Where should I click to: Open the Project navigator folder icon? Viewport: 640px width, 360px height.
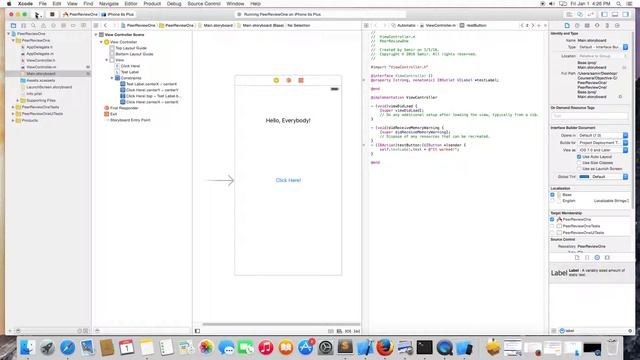[x=13, y=25]
